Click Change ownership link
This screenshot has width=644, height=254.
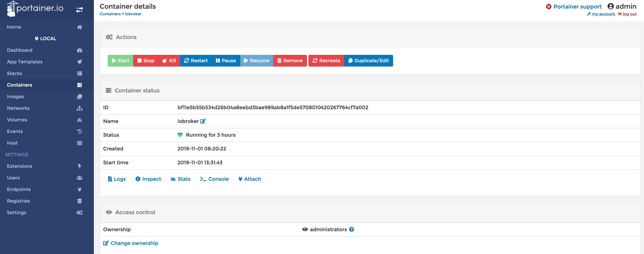point(131,243)
